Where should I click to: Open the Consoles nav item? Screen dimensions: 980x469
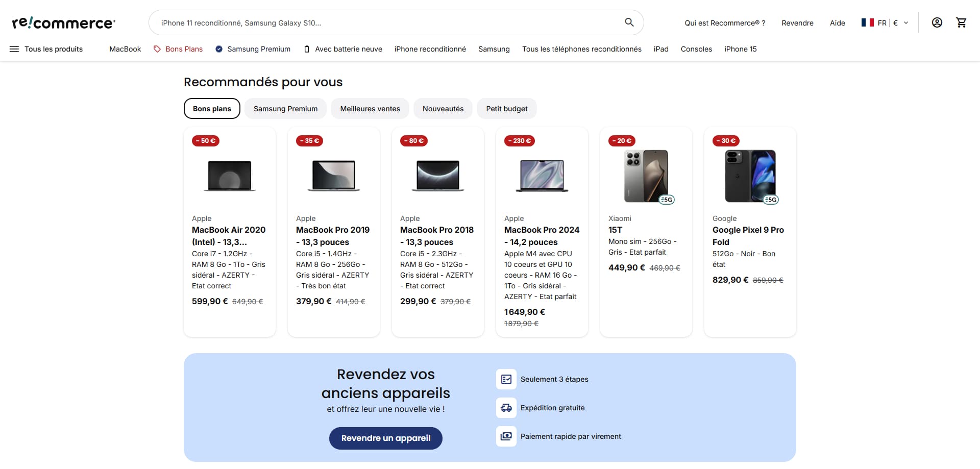(x=696, y=49)
